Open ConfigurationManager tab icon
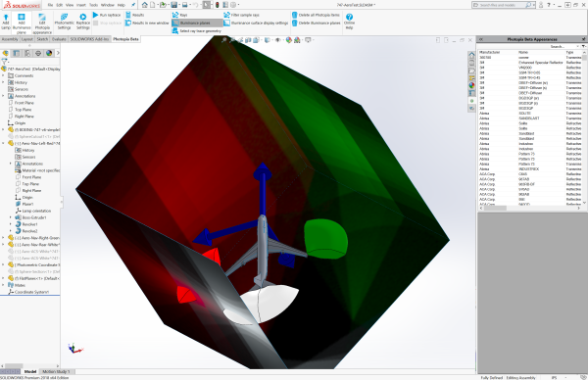 [x=27, y=53]
